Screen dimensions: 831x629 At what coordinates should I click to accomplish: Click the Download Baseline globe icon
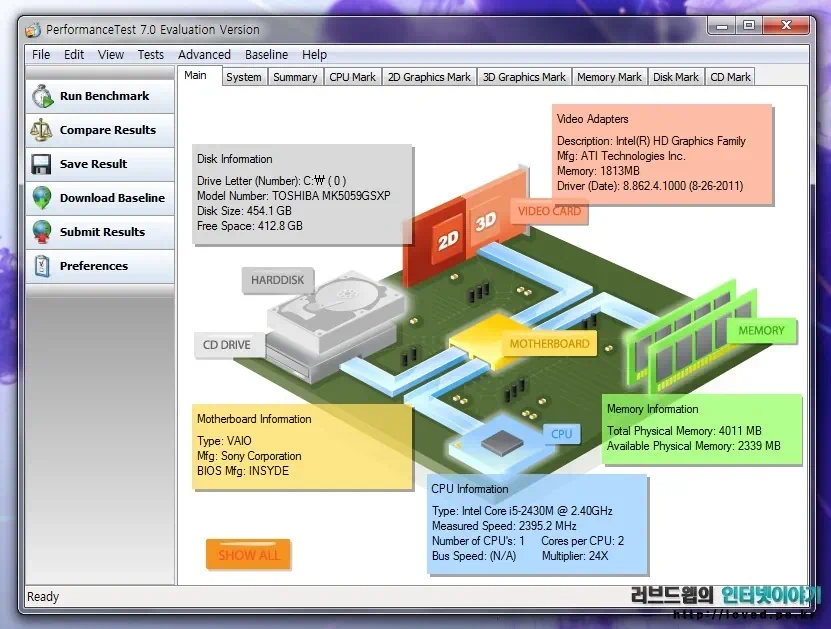tap(42, 198)
